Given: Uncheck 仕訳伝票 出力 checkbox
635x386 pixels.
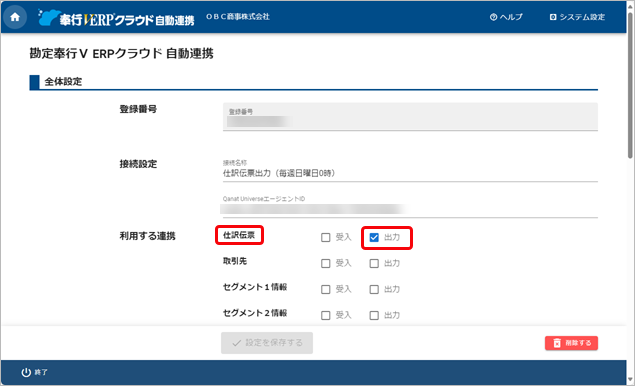Looking at the screenshot, I should point(374,237).
